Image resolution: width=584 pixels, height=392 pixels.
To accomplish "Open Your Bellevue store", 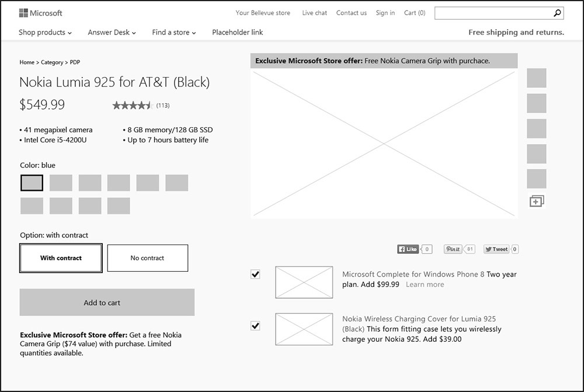I will (263, 13).
